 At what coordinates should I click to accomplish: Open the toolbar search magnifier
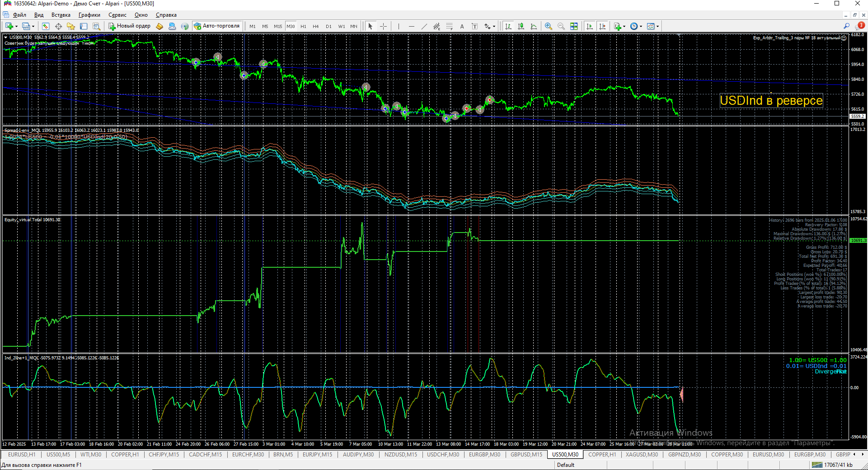tap(846, 26)
